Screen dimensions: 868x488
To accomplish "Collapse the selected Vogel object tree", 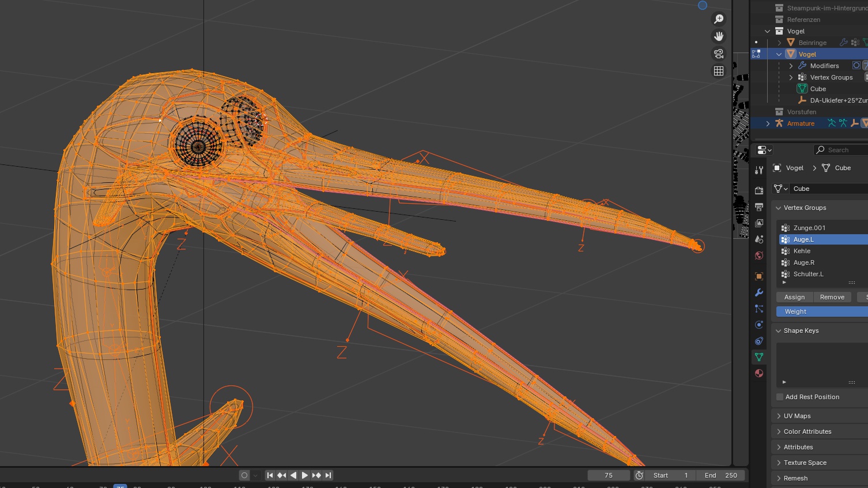I will pos(779,54).
